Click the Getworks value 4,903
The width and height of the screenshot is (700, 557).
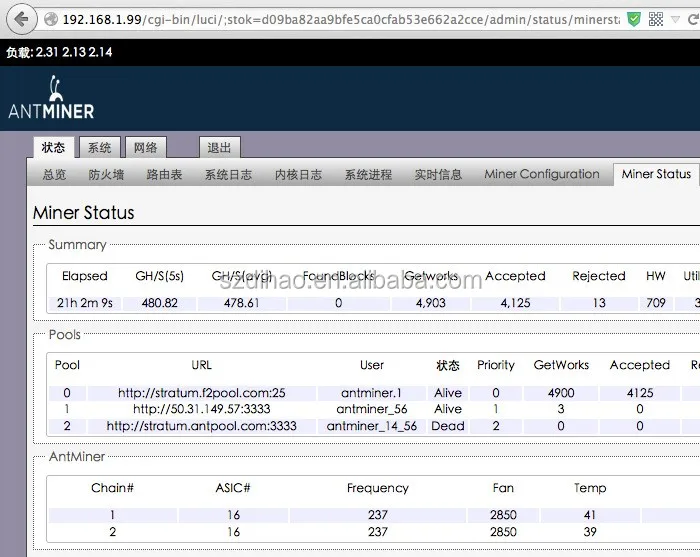pyautogui.click(x=431, y=303)
